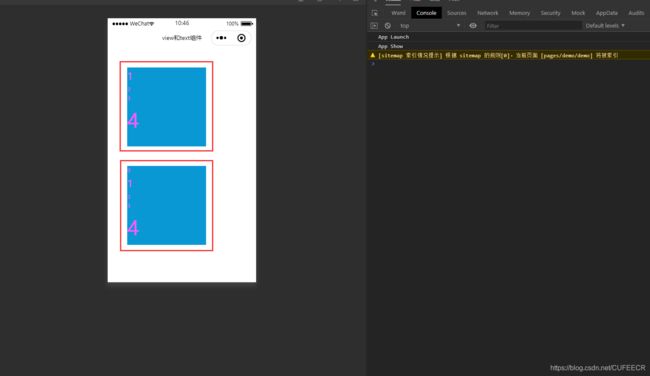This screenshot has width=650, height=376.
Task: Toggle the console sidebar icon
Action: point(374,26)
